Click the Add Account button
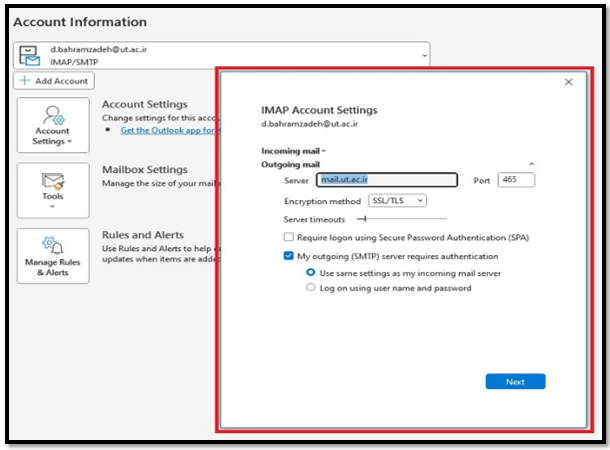Screen dimensions: 610x450 (x=54, y=81)
